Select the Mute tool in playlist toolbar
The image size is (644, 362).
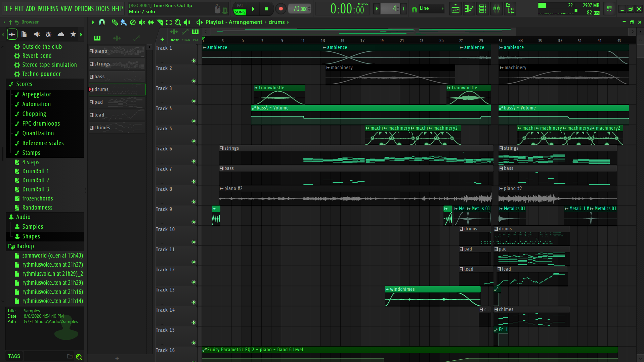click(142, 22)
